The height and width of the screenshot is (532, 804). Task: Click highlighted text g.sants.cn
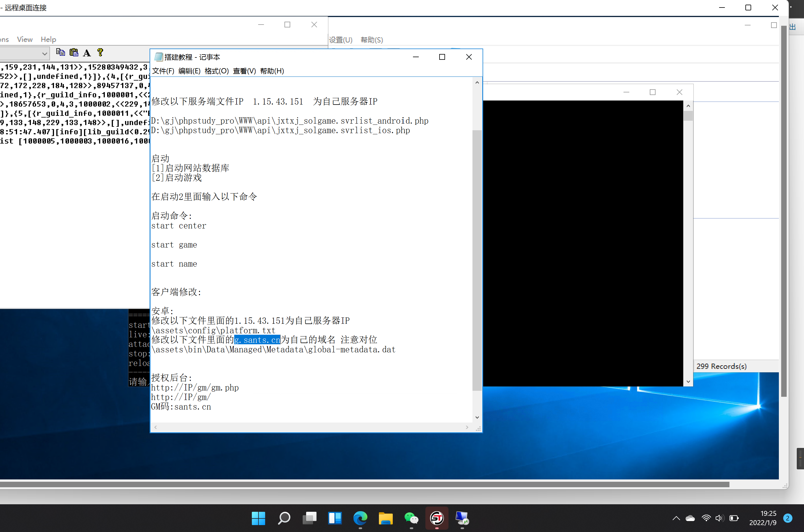coord(257,340)
